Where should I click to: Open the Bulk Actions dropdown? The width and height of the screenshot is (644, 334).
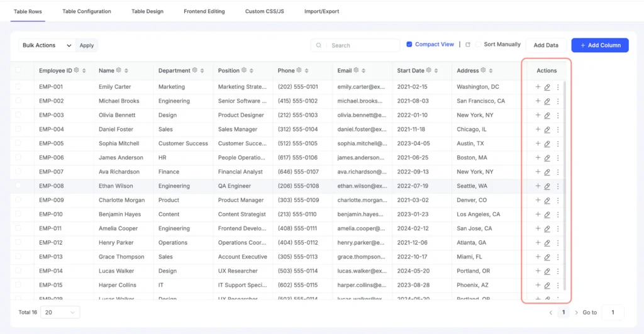pos(47,45)
